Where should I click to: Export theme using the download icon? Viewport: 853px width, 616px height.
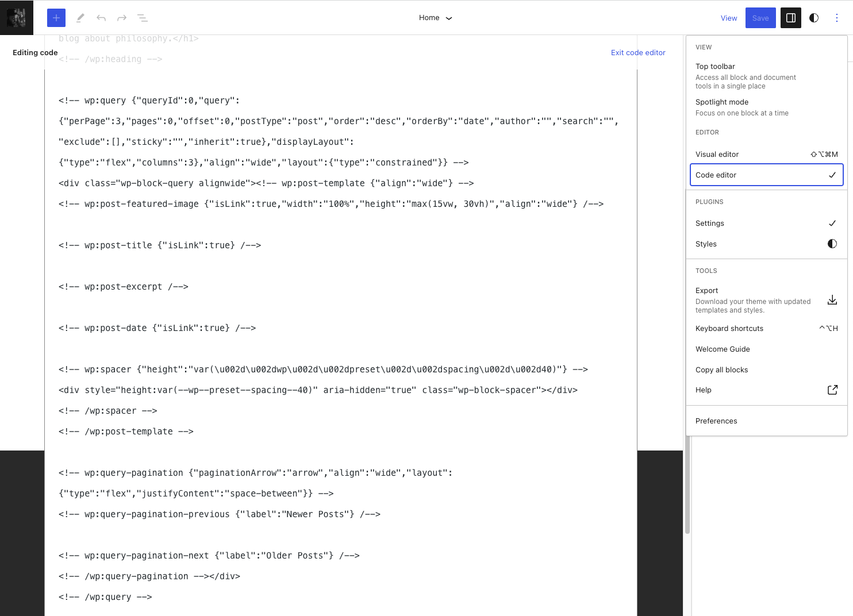point(832,300)
